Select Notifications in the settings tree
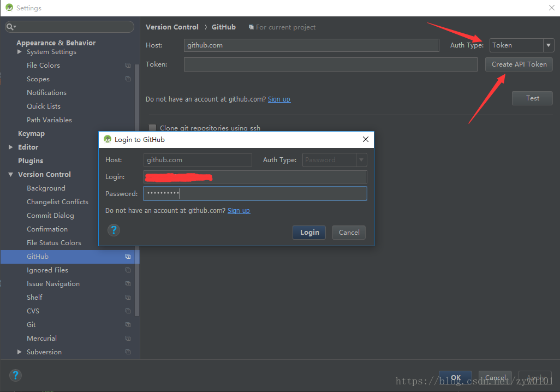560x392 pixels. tap(46, 93)
